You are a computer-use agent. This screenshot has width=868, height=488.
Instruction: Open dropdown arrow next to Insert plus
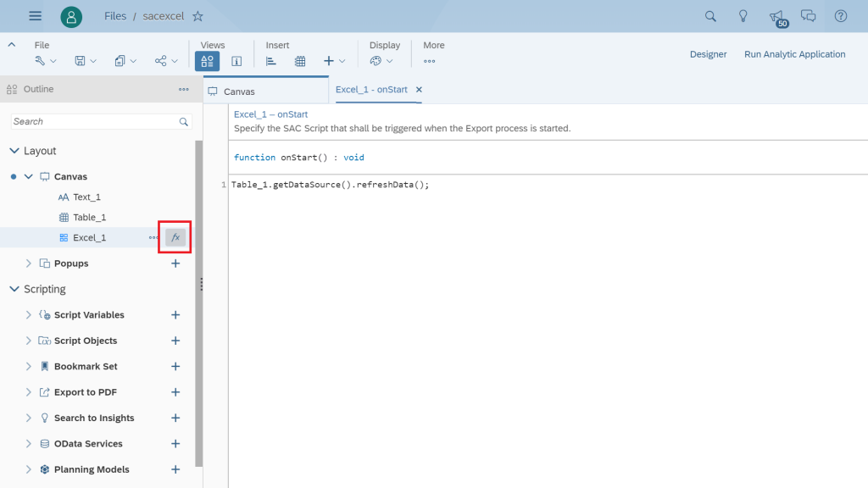click(342, 61)
